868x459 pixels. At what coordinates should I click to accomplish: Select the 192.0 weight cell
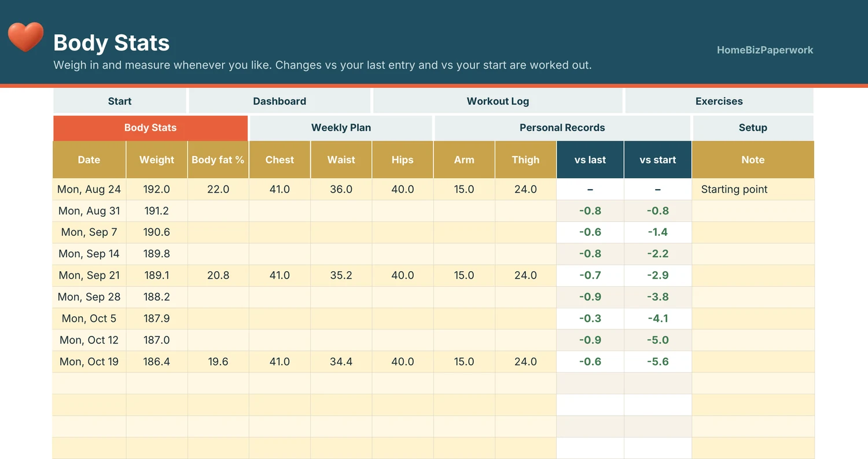coord(157,189)
